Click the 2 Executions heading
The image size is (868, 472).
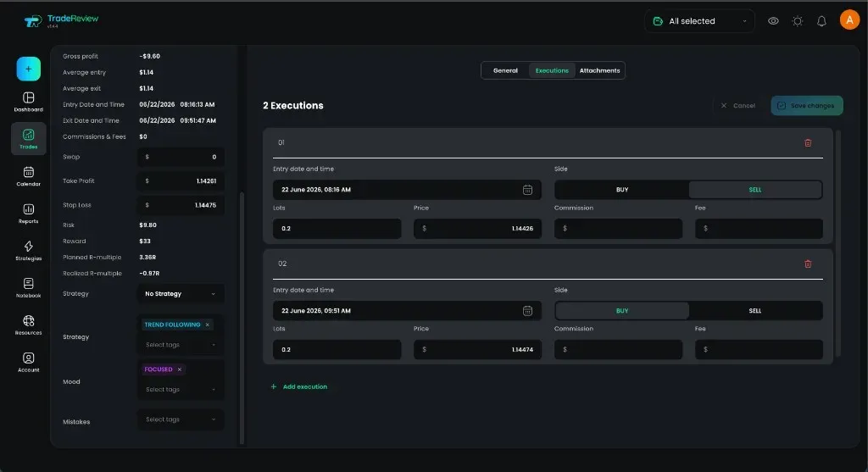click(292, 106)
